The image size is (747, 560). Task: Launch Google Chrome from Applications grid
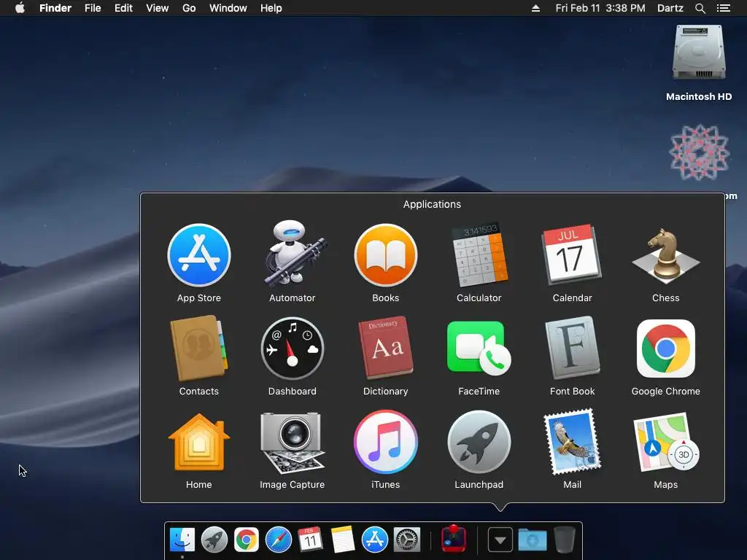665,349
